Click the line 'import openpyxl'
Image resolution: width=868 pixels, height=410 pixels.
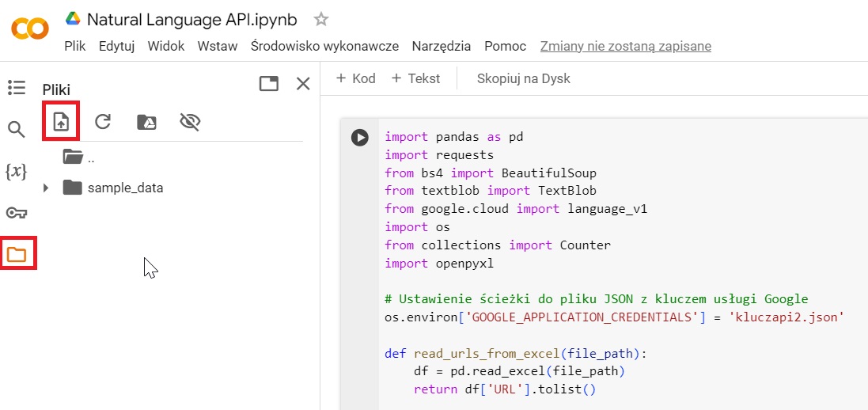point(439,264)
